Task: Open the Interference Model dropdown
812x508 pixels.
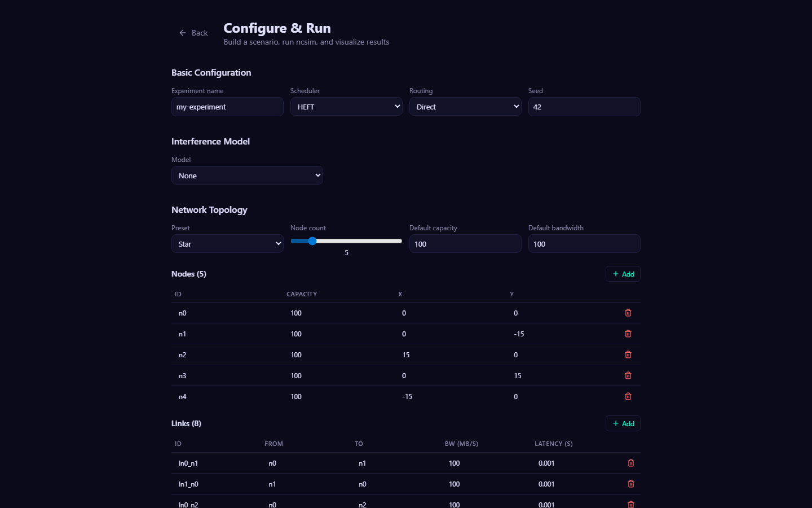Action: pyautogui.click(x=247, y=176)
